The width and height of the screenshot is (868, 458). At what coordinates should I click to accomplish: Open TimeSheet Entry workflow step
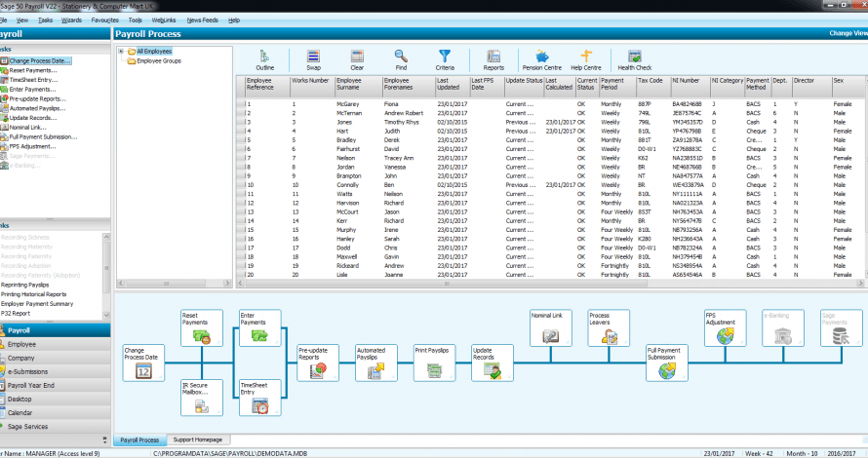click(x=259, y=398)
